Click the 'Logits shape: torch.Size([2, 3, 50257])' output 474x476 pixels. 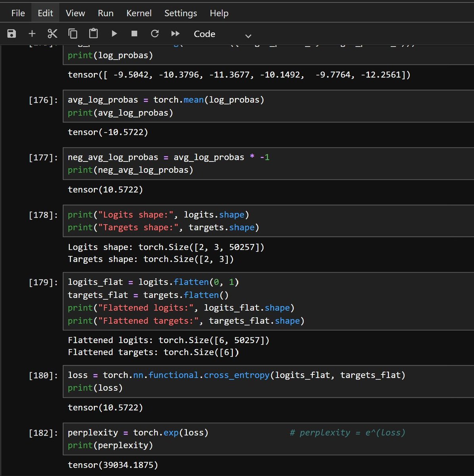[x=166, y=247]
